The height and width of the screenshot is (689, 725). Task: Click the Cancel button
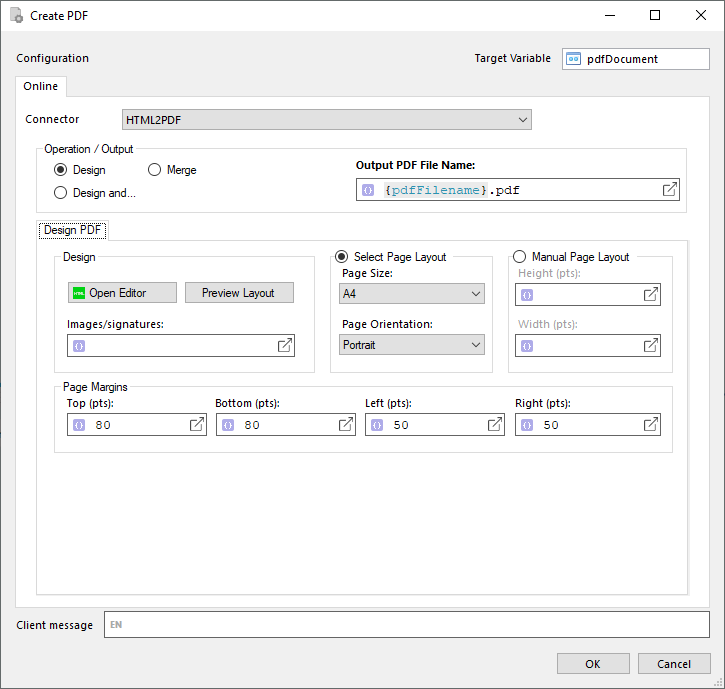[x=674, y=664]
